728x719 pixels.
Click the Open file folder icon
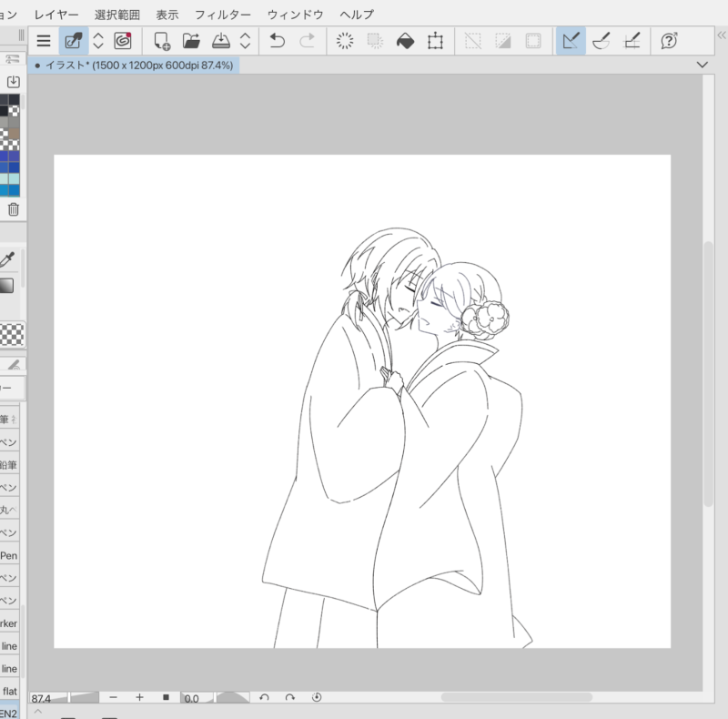tap(191, 41)
